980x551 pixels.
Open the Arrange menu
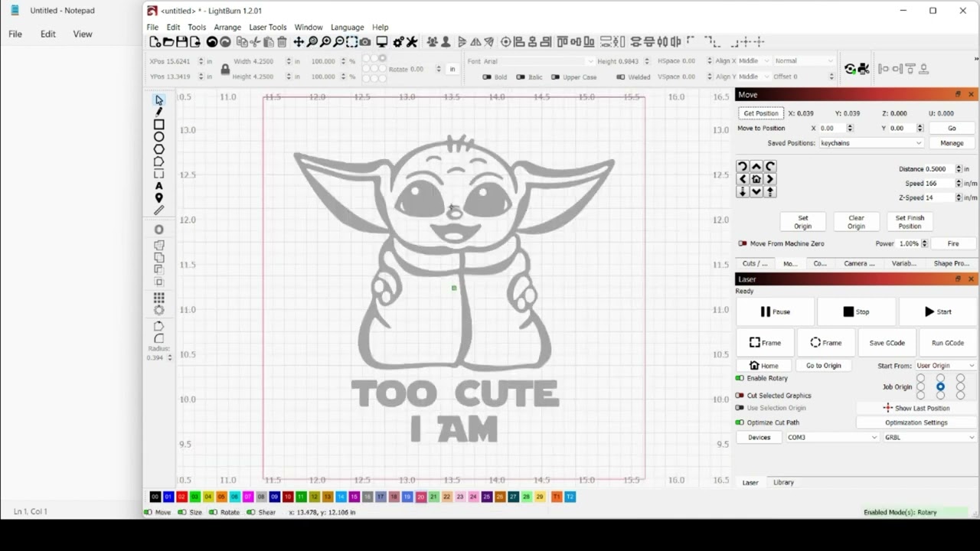(x=227, y=28)
